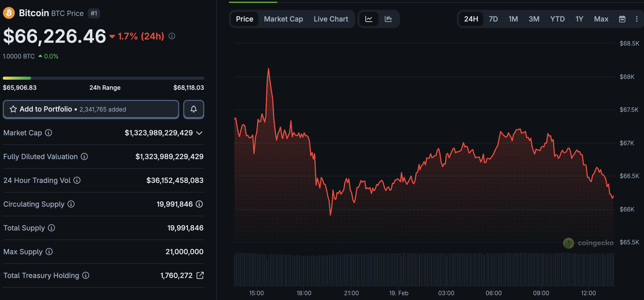Select the Market Cap chart tab
The width and height of the screenshot is (644, 300).
(284, 19)
